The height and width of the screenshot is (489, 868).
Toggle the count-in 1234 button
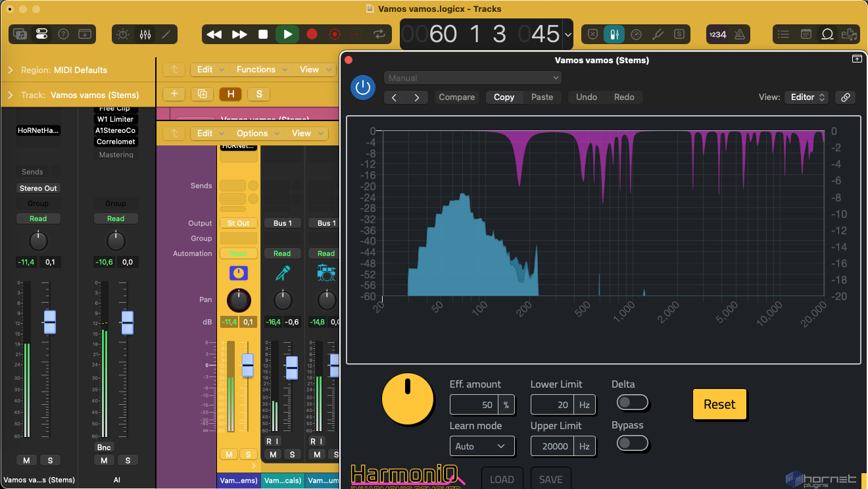[x=717, y=34]
